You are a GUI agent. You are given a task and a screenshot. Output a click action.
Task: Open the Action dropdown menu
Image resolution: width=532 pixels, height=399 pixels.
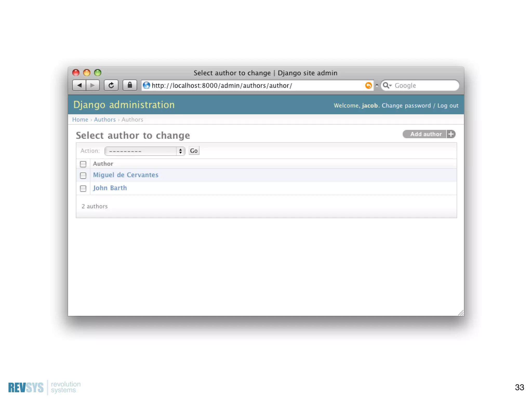point(145,151)
